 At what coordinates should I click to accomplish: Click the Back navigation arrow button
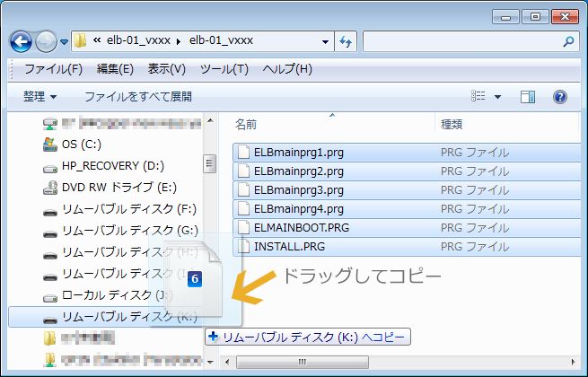[21, 41]
